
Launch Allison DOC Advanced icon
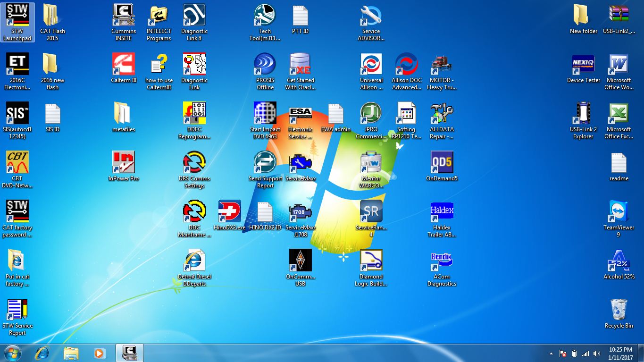coord(406,71)
